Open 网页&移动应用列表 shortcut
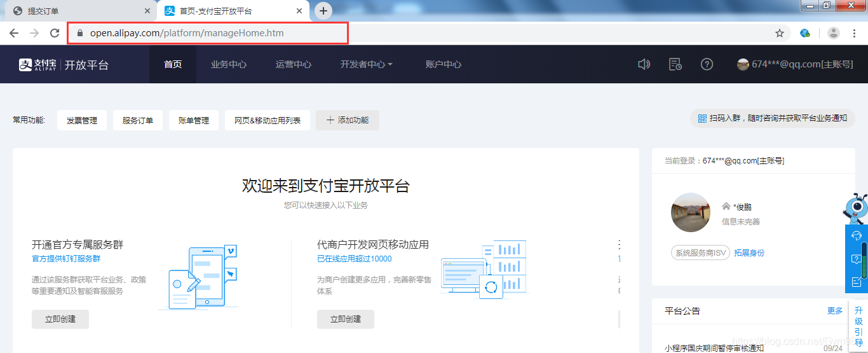This screenshot has width=868, height=353. coord(268,120)
